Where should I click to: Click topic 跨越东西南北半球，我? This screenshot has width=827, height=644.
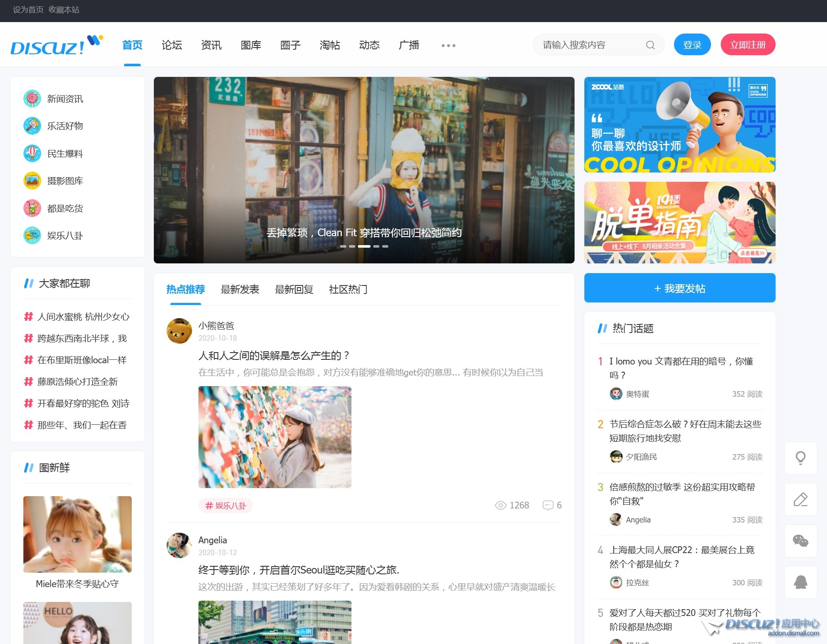coord(82,339)
